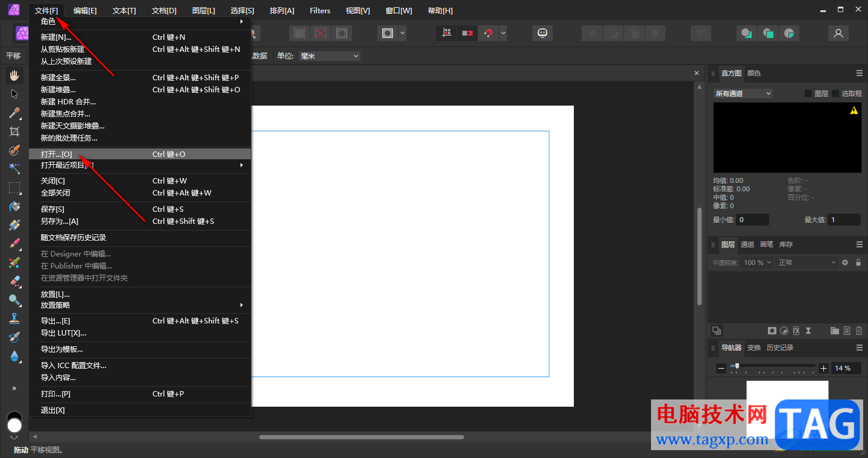This screenshot has width=868, height=458.
Task: Click the navigator zoom slider
Action: pos(773,367)
